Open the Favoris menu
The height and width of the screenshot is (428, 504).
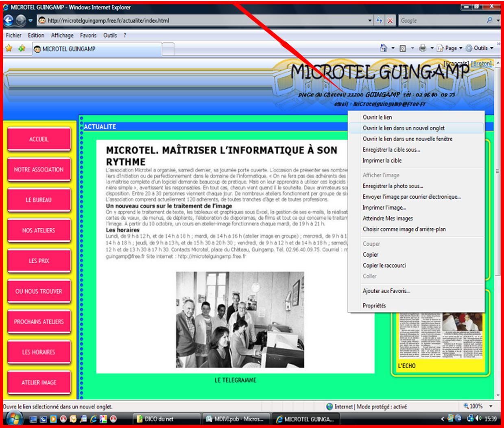click(x=88, y=35)
